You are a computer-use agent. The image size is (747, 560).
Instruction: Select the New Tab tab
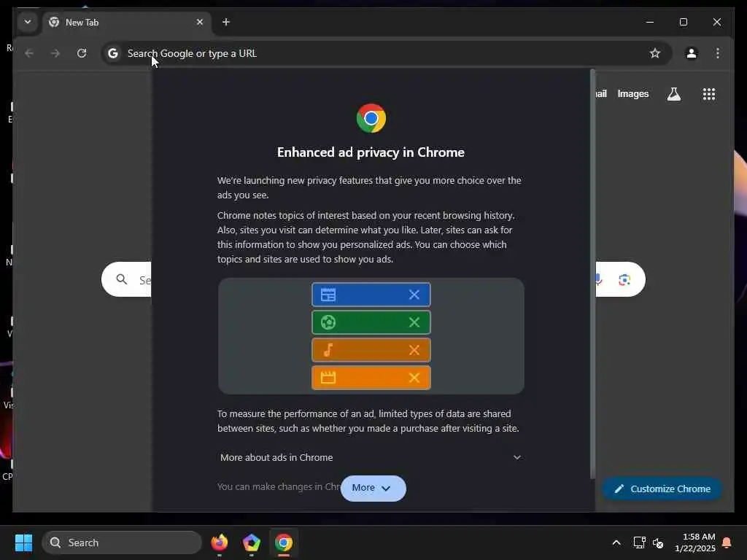click(x=126, y=23)
